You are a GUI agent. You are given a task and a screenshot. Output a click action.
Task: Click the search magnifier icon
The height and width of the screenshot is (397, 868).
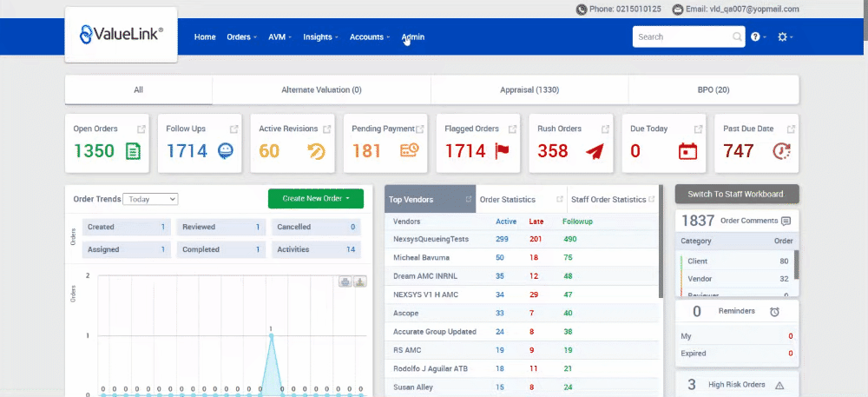737,36
